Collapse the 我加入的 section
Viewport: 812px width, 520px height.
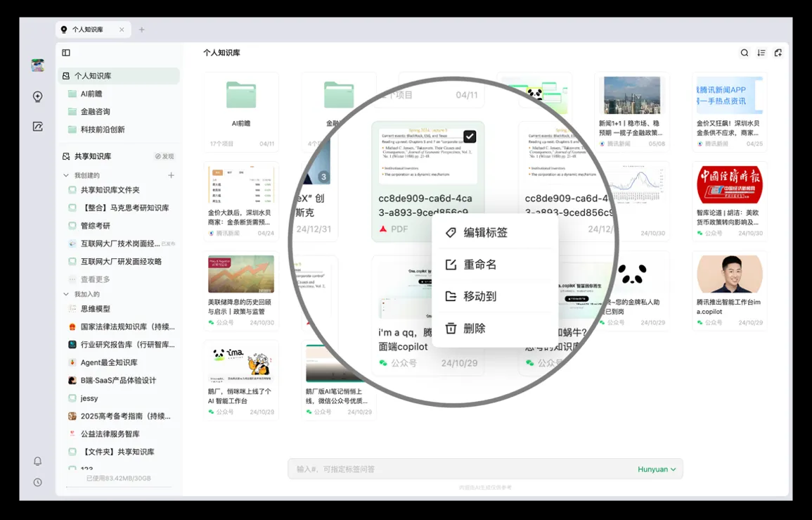67,294
